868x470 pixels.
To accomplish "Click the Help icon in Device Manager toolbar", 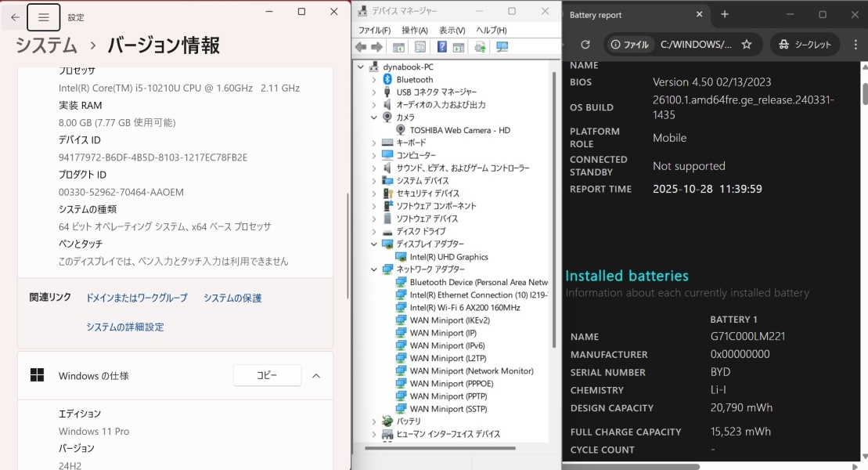I will (443, 45).
